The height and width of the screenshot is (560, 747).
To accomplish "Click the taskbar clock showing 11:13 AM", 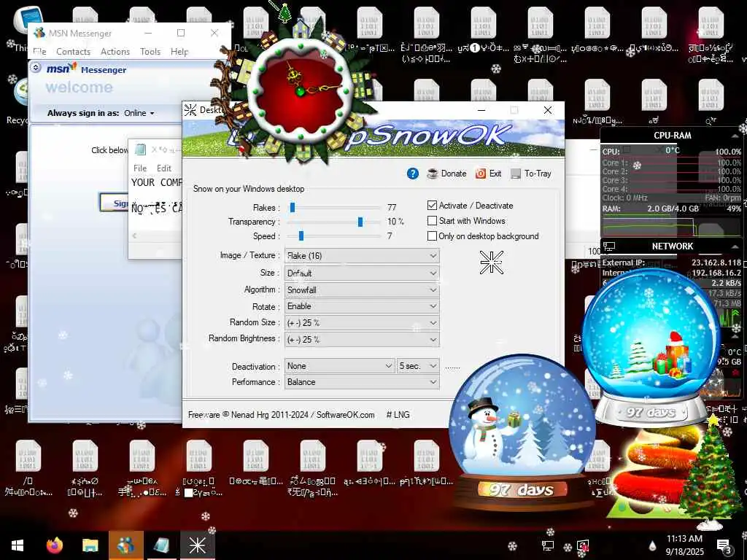I will click(x=684, y=545).
